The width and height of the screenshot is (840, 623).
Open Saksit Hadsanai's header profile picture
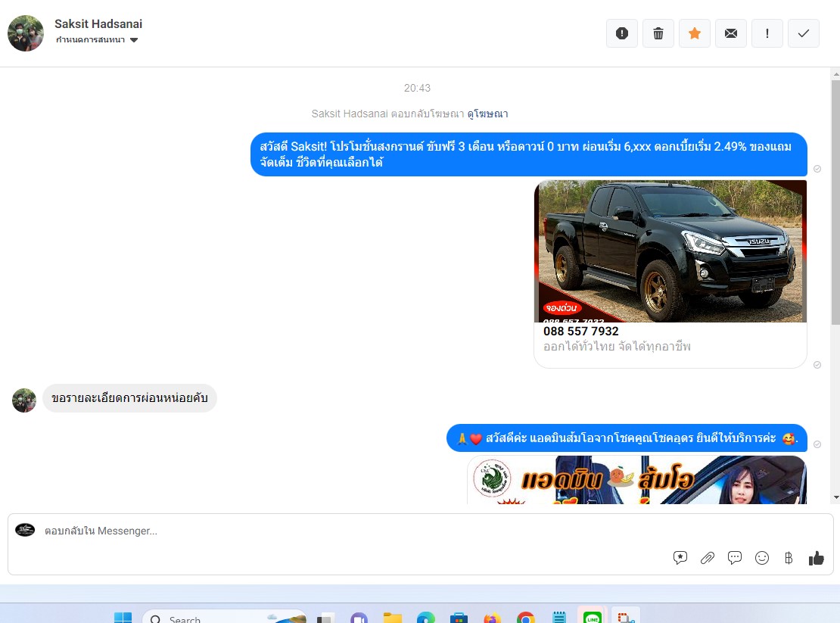coord(26,33)
